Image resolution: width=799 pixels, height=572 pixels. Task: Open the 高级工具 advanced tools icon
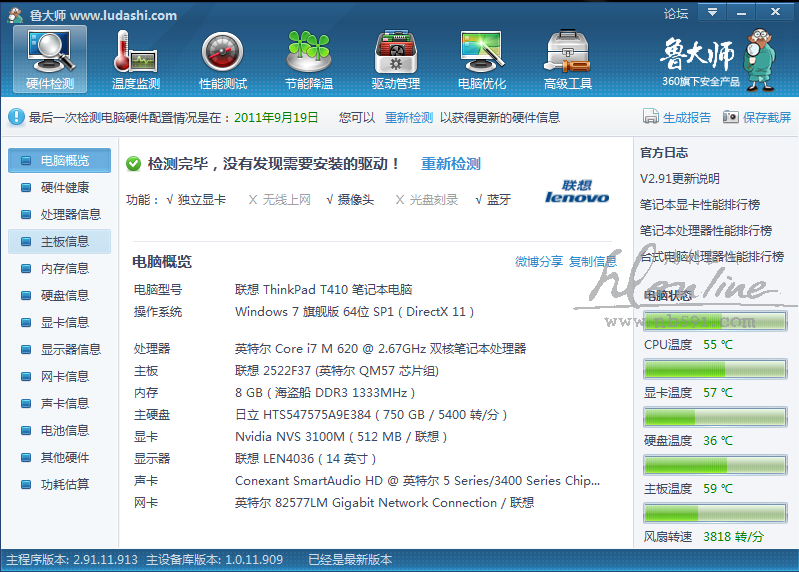[x=568, y=58]
